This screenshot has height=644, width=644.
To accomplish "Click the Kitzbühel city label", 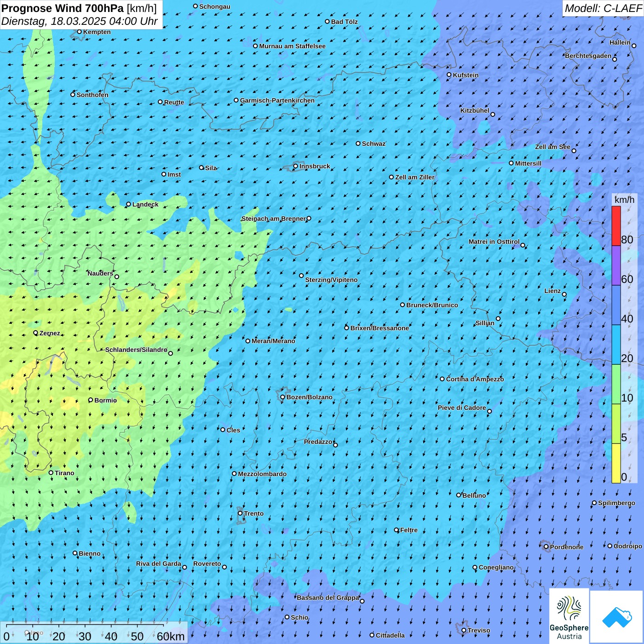I will 475,110.
